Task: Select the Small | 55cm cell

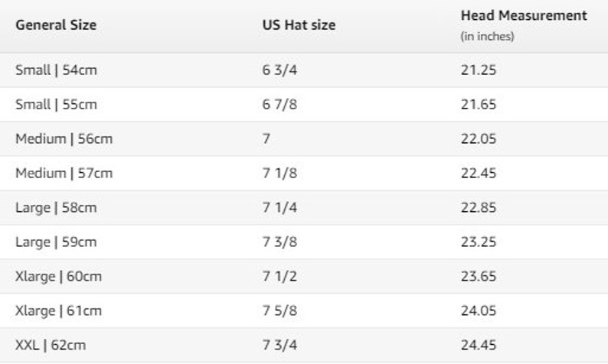Action: [56, 105]
